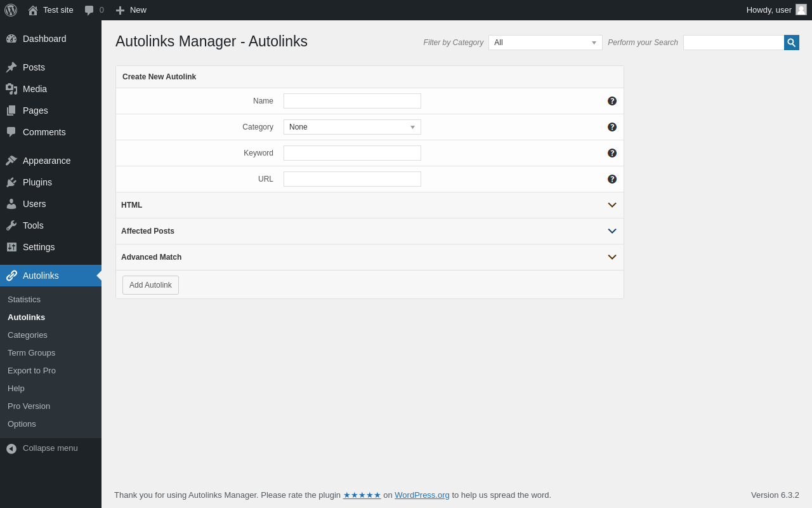Viewport: 812px width, 508px height.
Task: Show help for the Category field
Action: 612,127
